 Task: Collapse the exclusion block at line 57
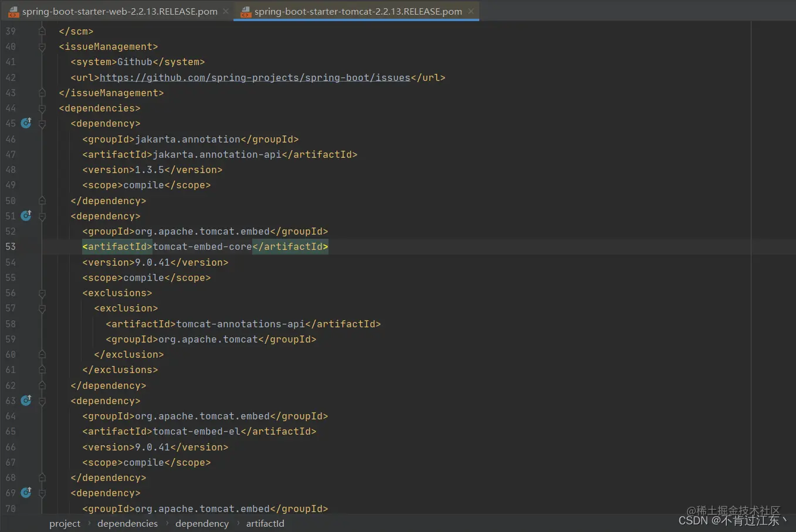tap(42, 308)
